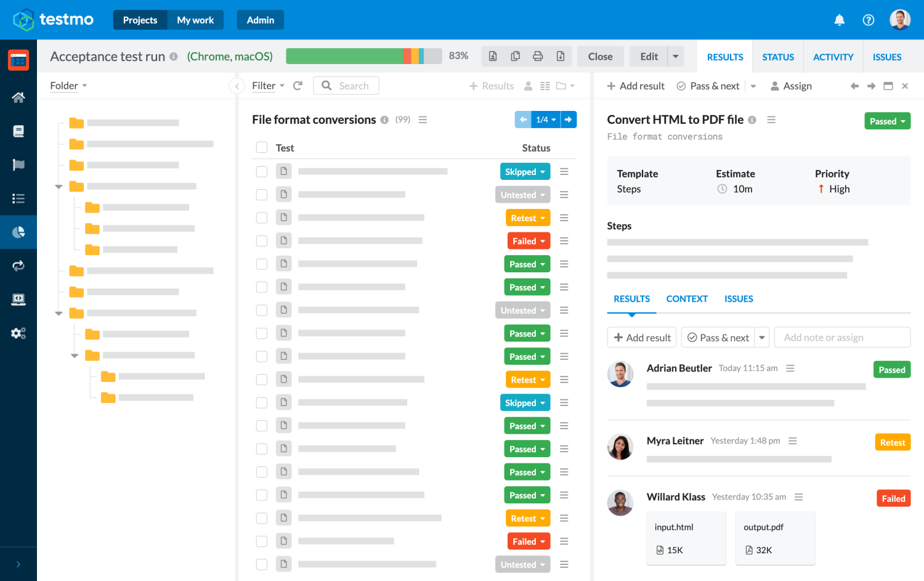The width and height of the screenshot is (924, 581).
Task: Toggle select-all checkbox next to Test header
Action: [262, 147]
